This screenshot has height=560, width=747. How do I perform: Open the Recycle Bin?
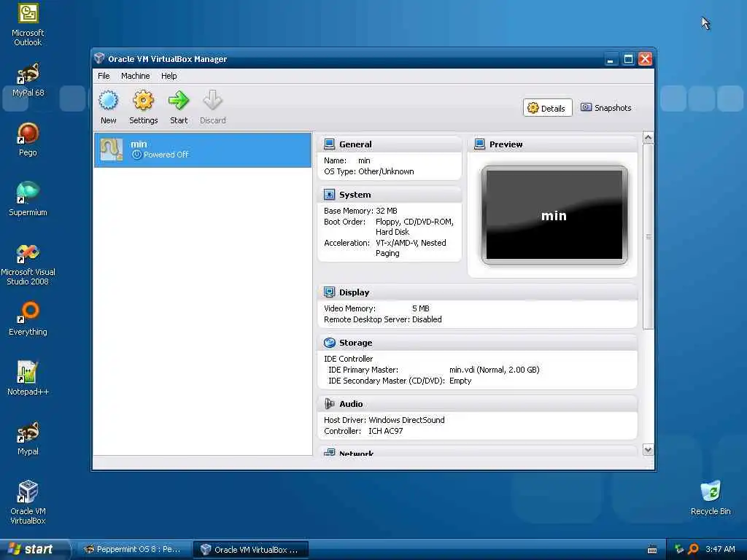pyautogui.click(x=711, y=498)
